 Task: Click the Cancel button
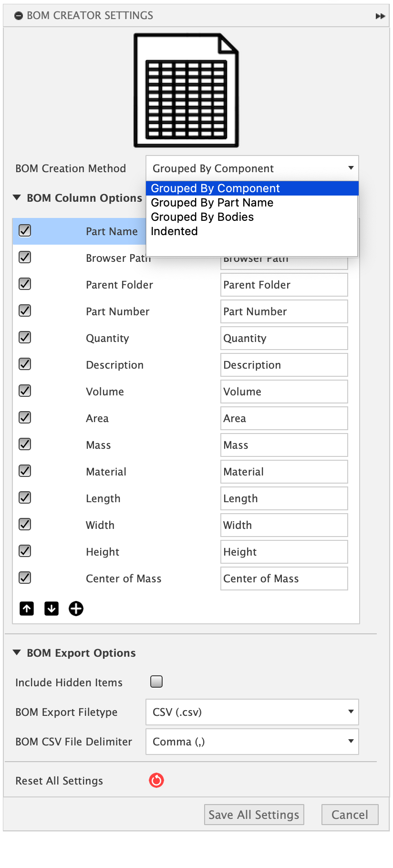pos(350,815)
